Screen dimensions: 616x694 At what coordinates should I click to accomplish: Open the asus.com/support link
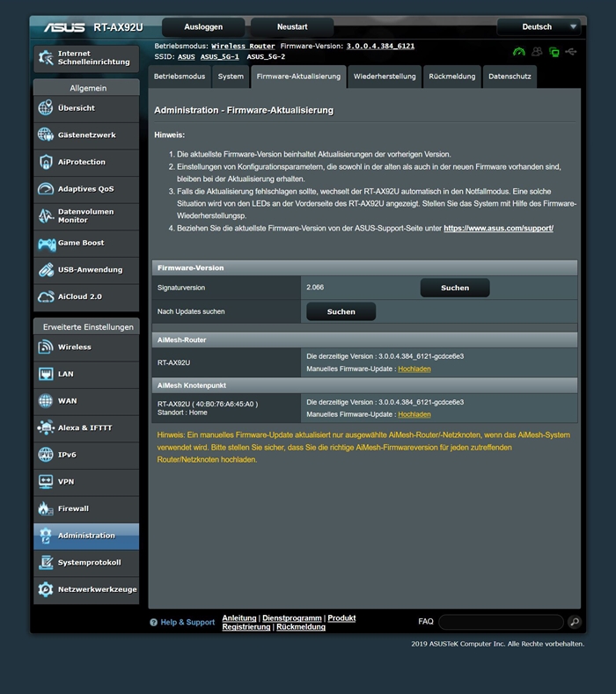pyautogui.click(x=498, y=229)
